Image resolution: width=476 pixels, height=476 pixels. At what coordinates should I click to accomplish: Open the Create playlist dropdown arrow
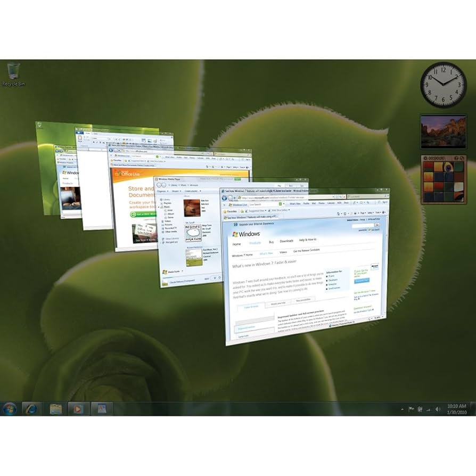pyautogui.click(x=200, y=191)
